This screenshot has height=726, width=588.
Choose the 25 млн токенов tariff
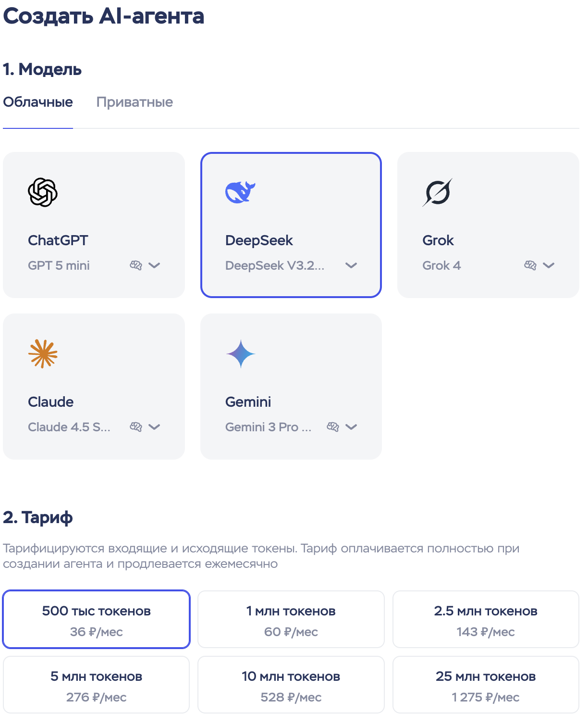486,685
